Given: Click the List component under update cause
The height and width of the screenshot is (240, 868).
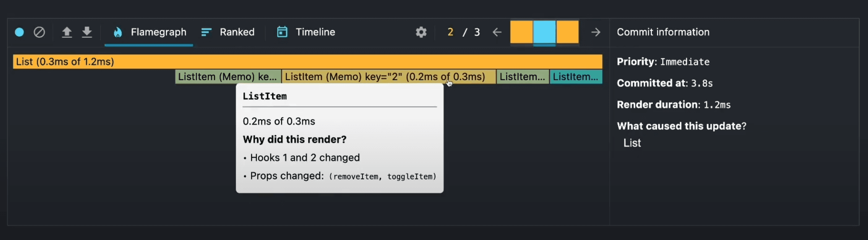Looking at the screenshot, I should click(632, 143).
